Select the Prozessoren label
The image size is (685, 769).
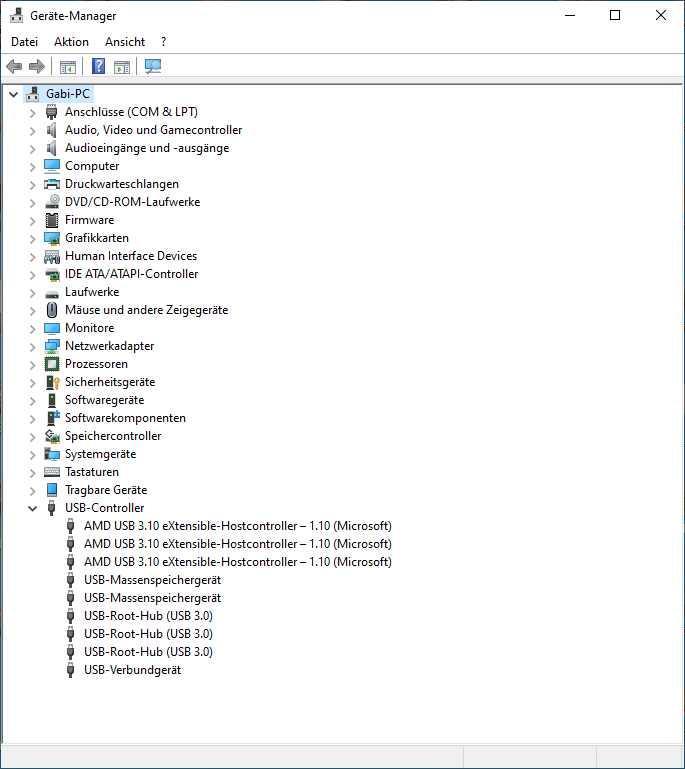click(97, 364)
